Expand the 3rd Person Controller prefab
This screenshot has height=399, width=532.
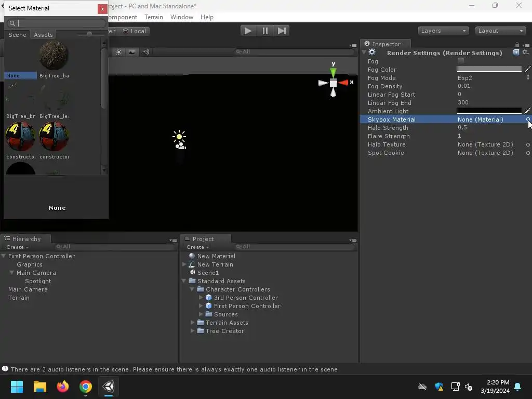[201, 298]
